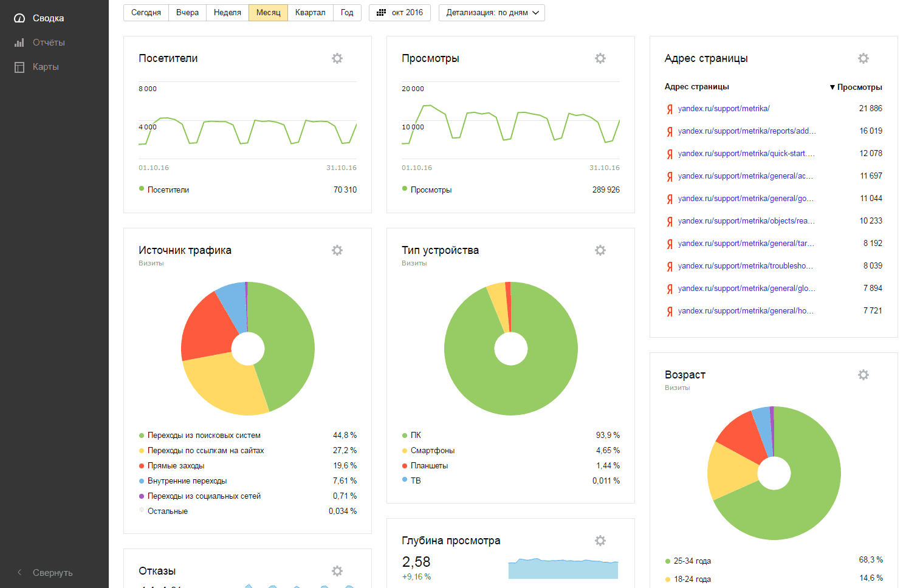Click green dot for ПК legend entry
This screenshot has height=588, width=906.
405,435
